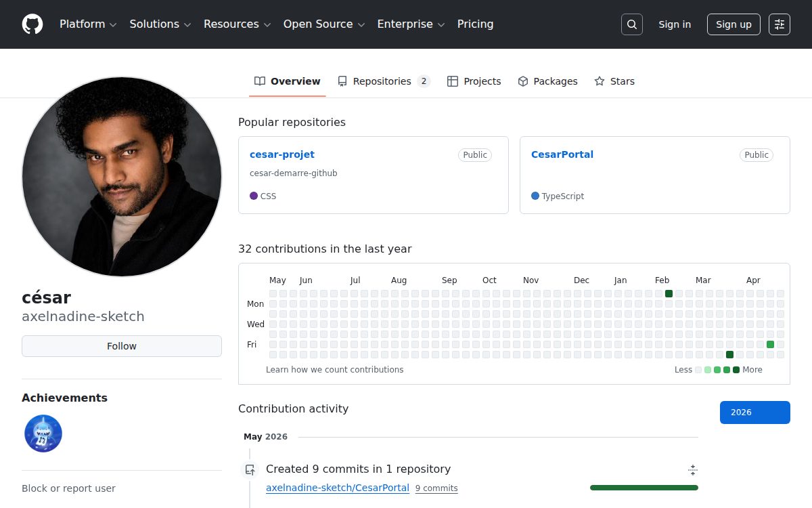Open the Pricing page
The image size is (812, 508).
point(475,24)
